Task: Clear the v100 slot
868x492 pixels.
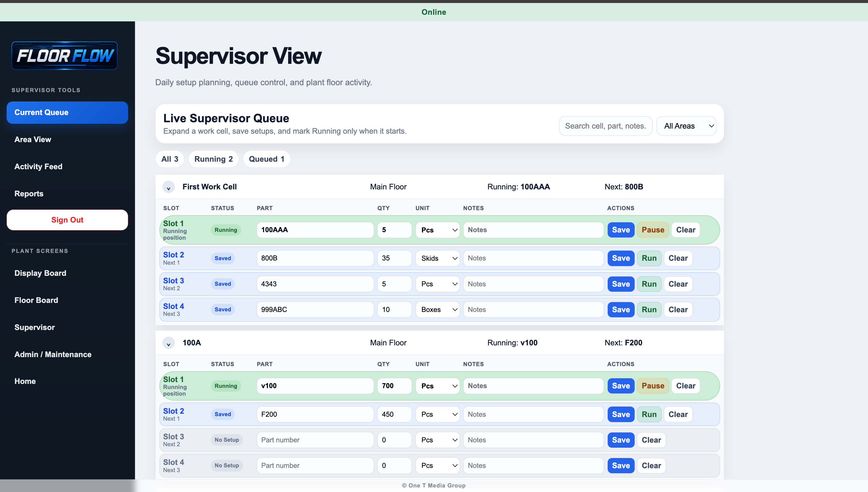Action: tap(686, 386)
